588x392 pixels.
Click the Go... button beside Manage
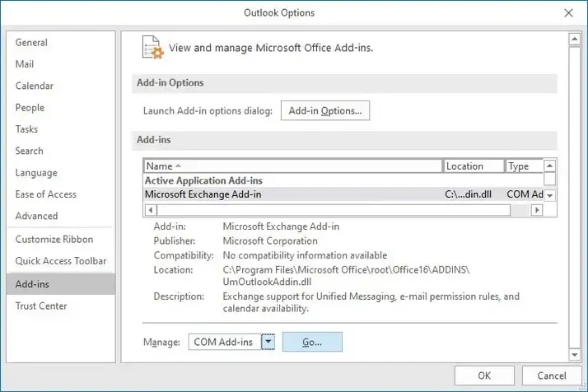312,342
